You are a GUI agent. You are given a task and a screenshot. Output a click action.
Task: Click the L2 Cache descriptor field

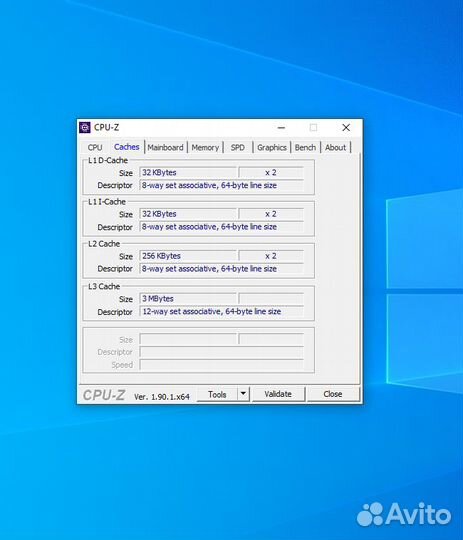221,269
